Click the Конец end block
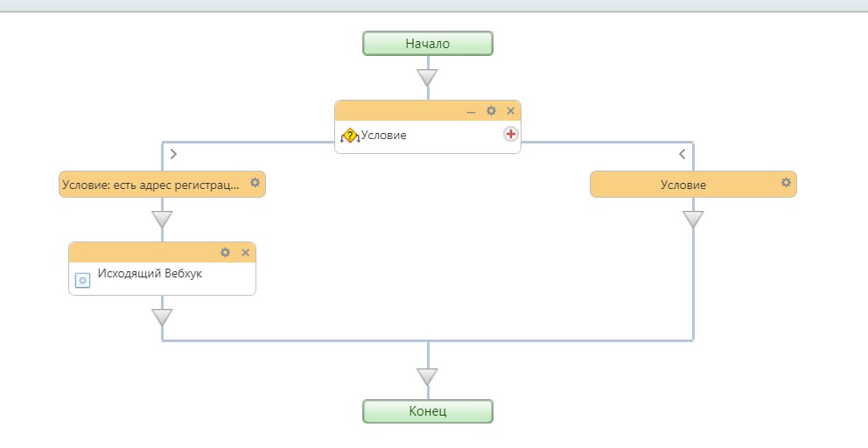 (x=427, y=411)
